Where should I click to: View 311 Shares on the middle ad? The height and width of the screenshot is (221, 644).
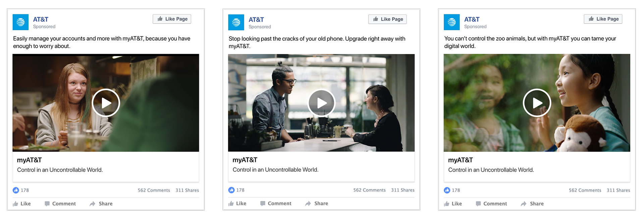point(403,190)
